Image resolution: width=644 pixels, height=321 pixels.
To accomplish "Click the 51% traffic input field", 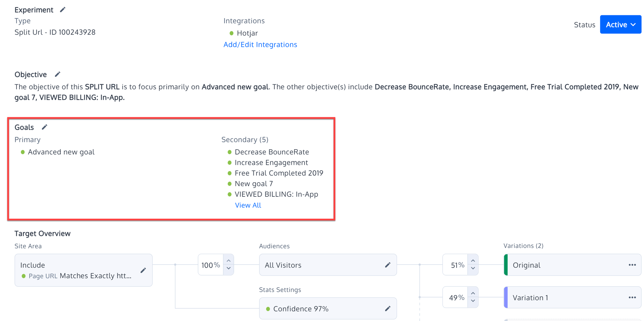I will coord(456,265).
